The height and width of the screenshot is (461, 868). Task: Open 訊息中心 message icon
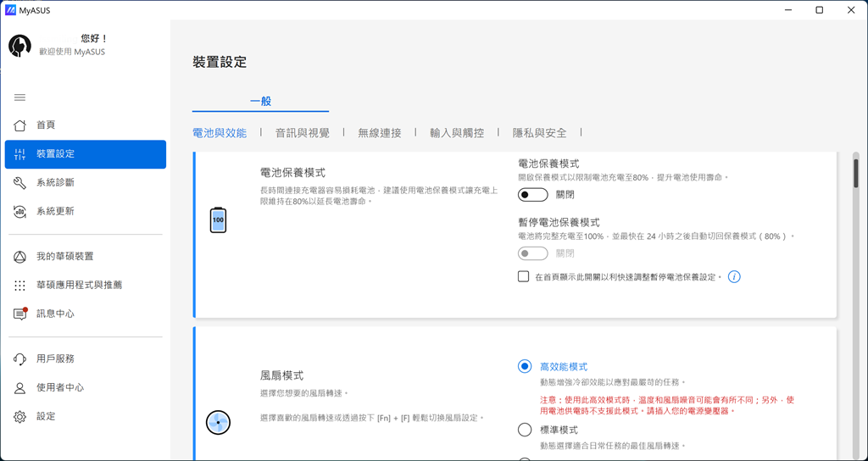tap(20, 314)
